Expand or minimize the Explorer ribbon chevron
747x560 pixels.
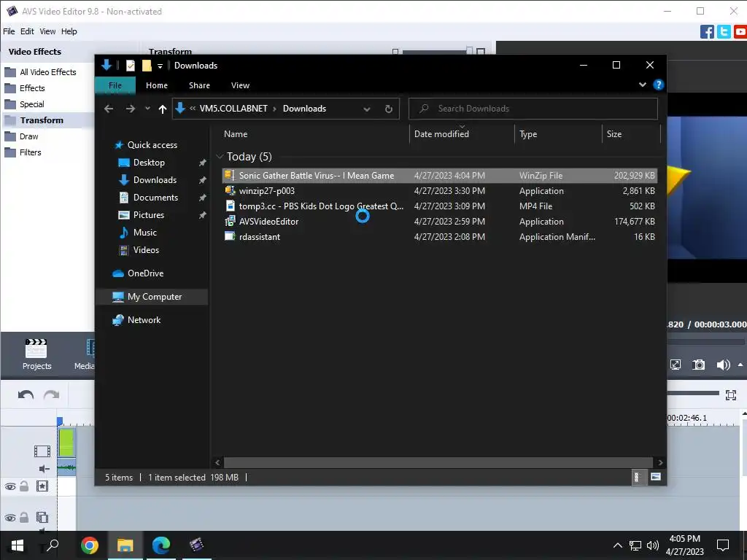point(643,85)
